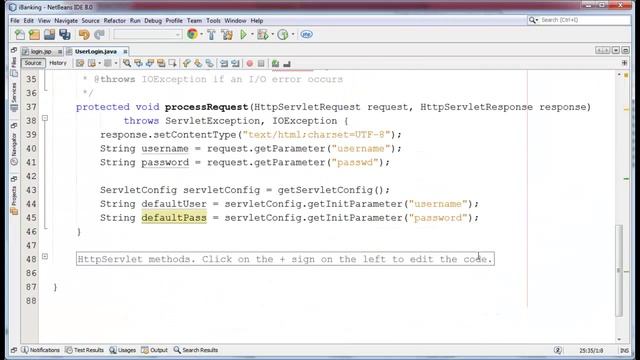Close the login.jsp tab
Screen dimensions: 640x360
click(60, 51)
